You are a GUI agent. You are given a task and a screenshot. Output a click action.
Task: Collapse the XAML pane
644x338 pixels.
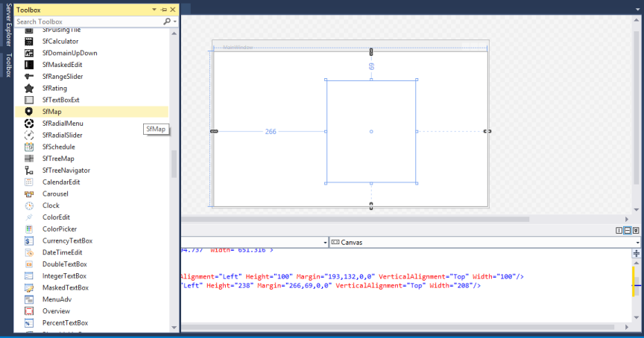pos(636,231)
